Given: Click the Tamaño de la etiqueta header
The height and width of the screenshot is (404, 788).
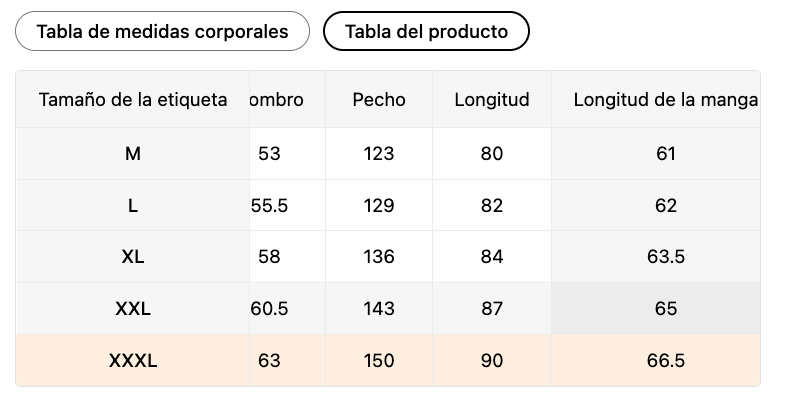Looking at the screenshot, I should (x=133, y=99).
